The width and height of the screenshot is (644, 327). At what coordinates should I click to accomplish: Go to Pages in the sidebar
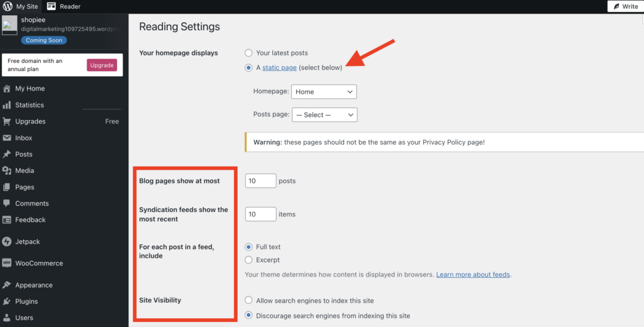[25, 187]
